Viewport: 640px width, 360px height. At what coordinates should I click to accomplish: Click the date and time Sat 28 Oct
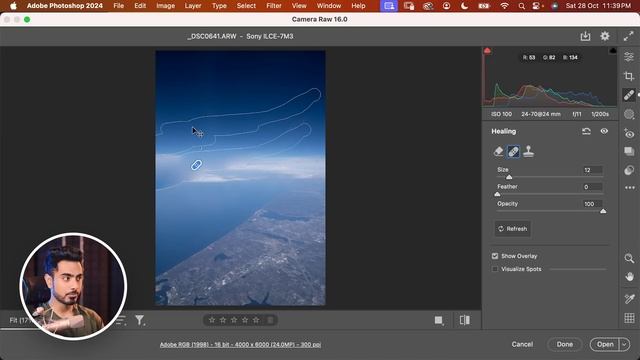coord(598,6)
